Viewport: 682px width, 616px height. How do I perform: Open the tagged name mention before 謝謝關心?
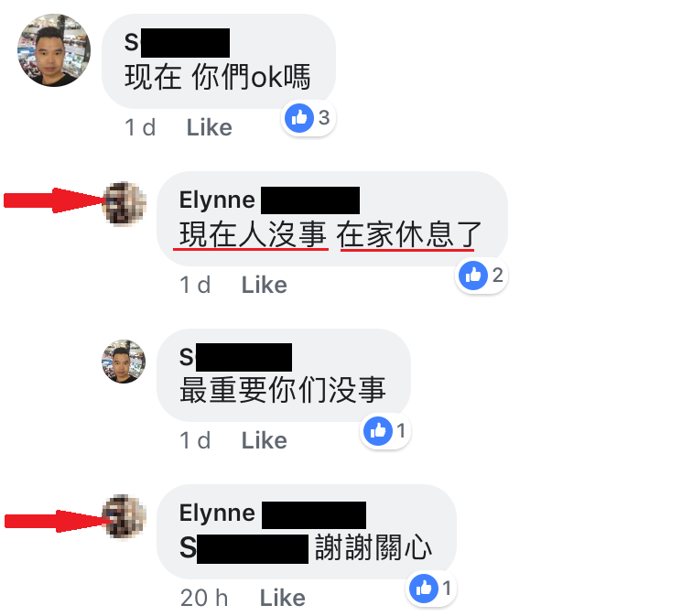244,548
